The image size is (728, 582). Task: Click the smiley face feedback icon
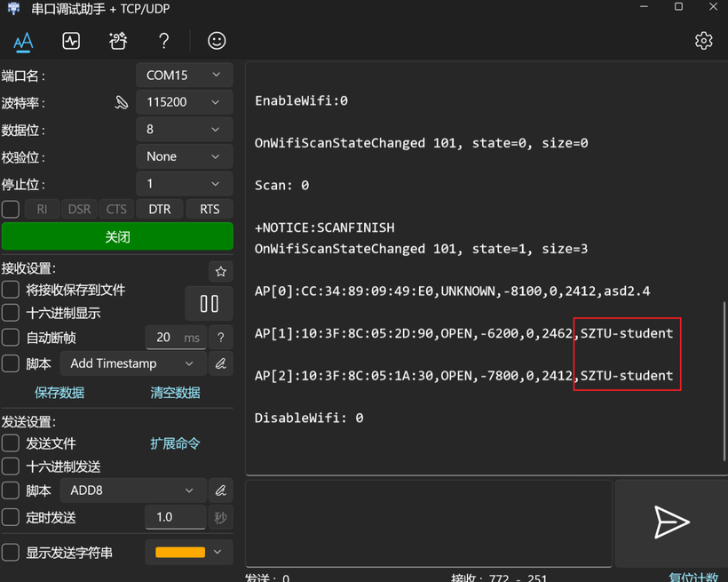click(x=216, y=41)
